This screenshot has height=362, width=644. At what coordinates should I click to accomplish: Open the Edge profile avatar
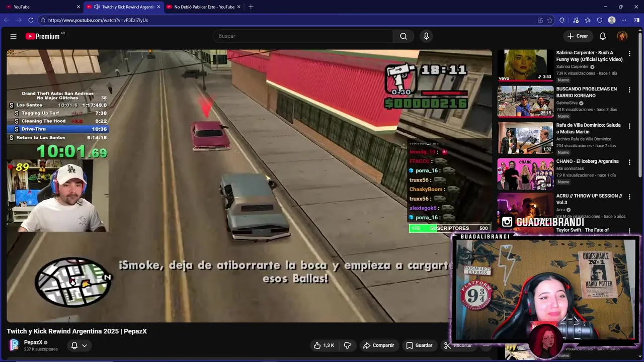pyautogui.click(x=612, y=20)
